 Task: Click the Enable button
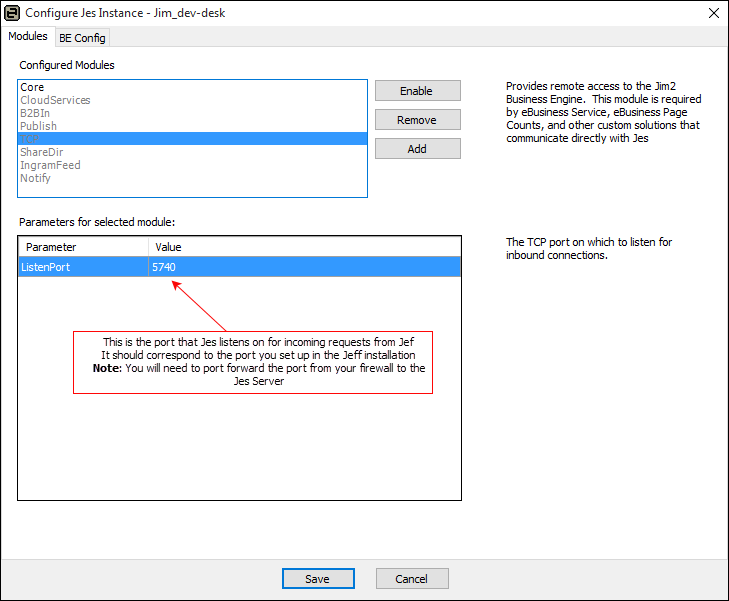[418, 91]
